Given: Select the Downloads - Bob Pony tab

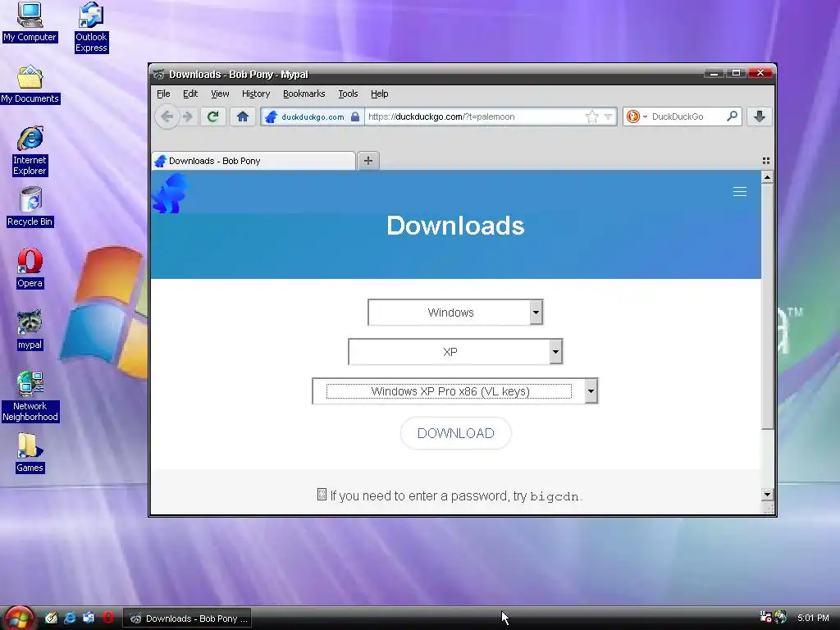Looking at the screenshot, I should 253,161.
